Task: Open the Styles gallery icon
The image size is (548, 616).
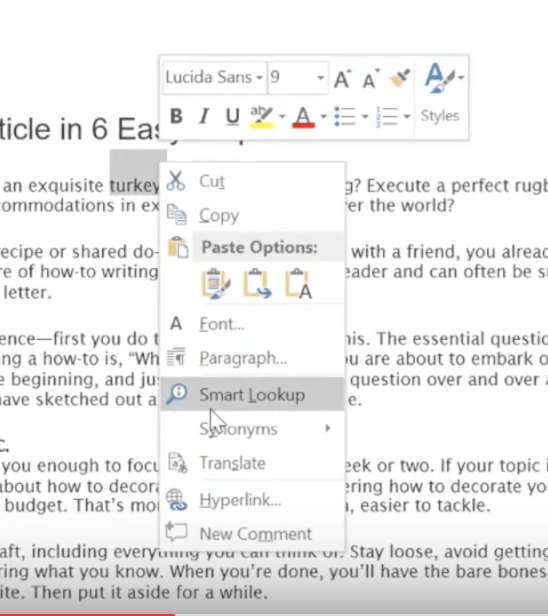Action: tap(444, 78)
